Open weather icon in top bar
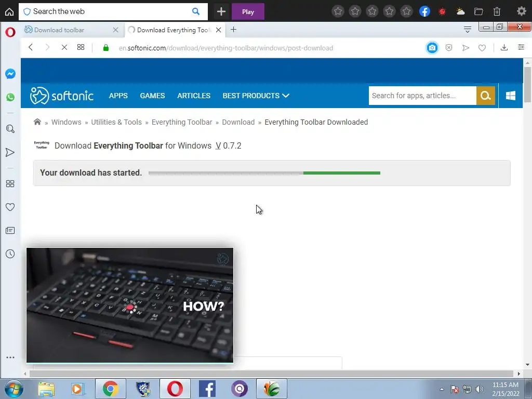Viewport: 532px width, 399px height. 460,11
